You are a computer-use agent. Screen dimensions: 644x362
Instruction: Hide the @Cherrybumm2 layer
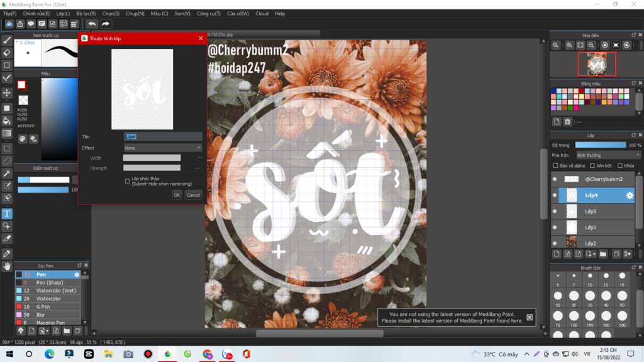coord(555,179)
